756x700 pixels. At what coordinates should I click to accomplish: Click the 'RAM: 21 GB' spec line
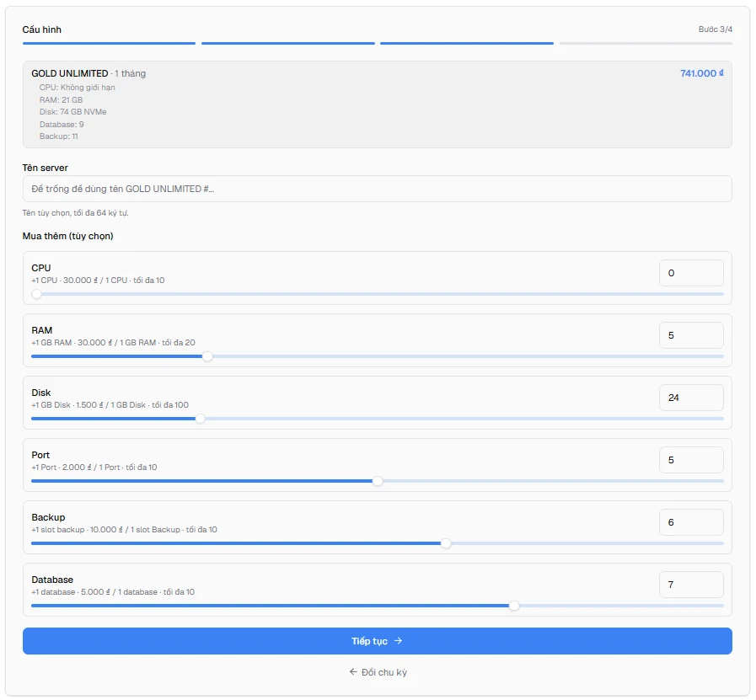[62, 99]
